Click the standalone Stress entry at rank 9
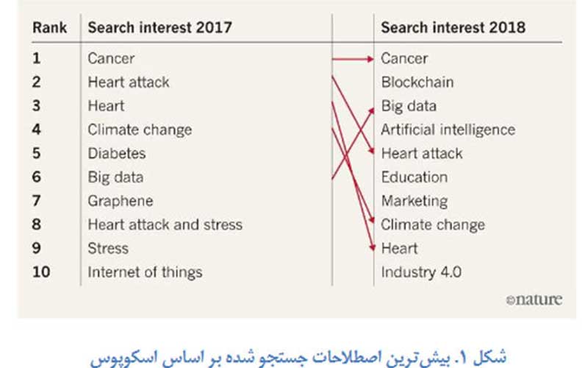This screenshot has height=368, width=588. pyautogui.click(x=108, y=249)
